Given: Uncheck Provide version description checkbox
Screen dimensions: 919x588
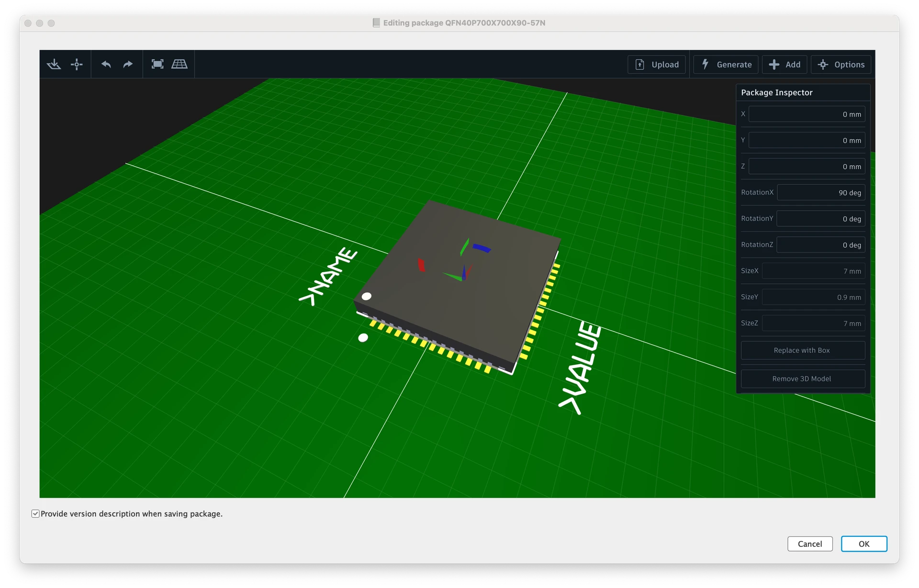Looking at the screenshot, I should click(x=35, y=514).
